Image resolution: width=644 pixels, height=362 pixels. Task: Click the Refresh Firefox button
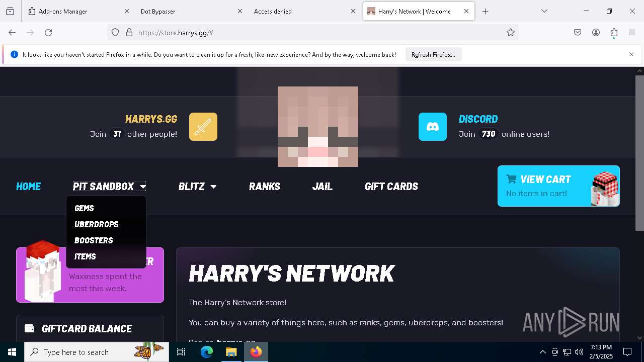433,54
